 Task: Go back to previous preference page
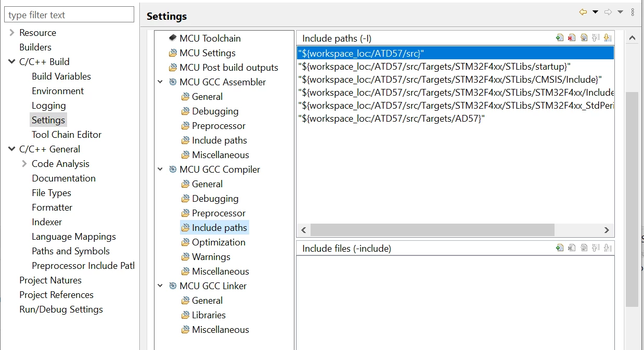[583, 12]
